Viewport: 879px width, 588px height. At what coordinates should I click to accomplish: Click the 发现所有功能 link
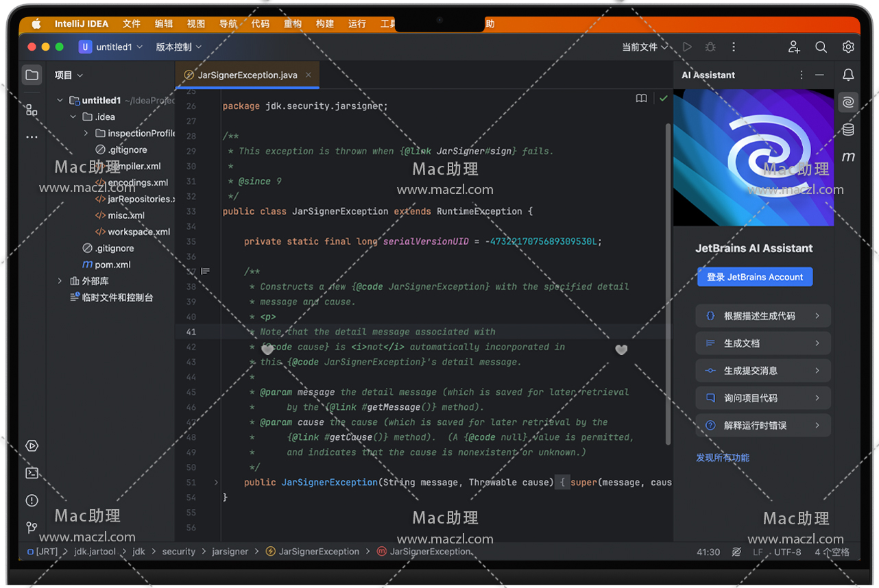point(723,458)
